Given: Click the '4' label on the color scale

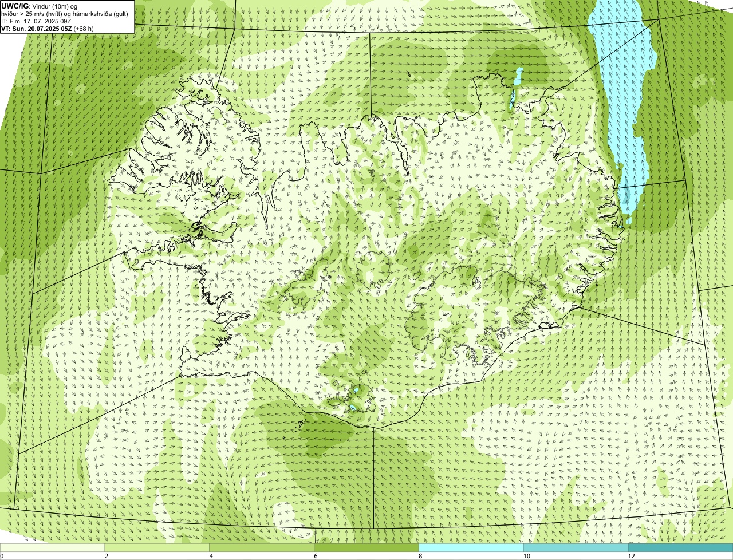Looking at the screenshot, I should point(211,556).
